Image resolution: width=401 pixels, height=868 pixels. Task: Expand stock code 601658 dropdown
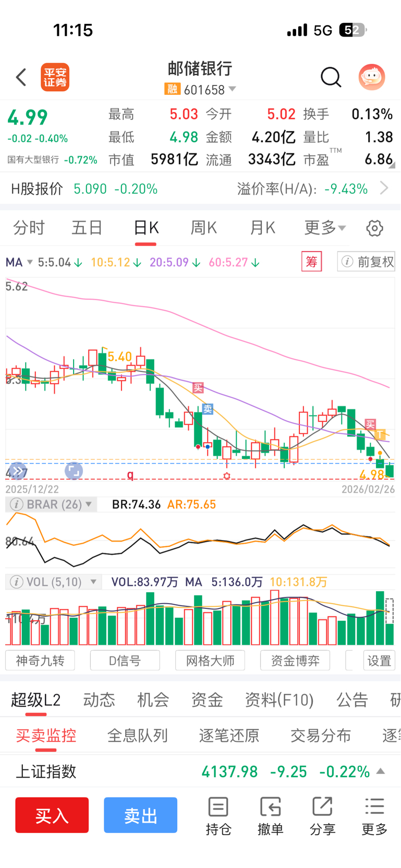tap(232, 89)
